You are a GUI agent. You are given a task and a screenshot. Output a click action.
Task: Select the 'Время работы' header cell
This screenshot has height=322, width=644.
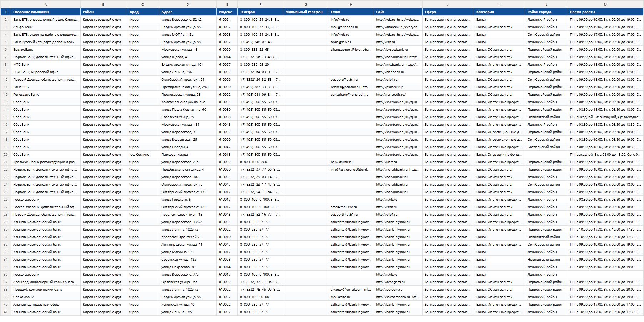coord(605,12)
